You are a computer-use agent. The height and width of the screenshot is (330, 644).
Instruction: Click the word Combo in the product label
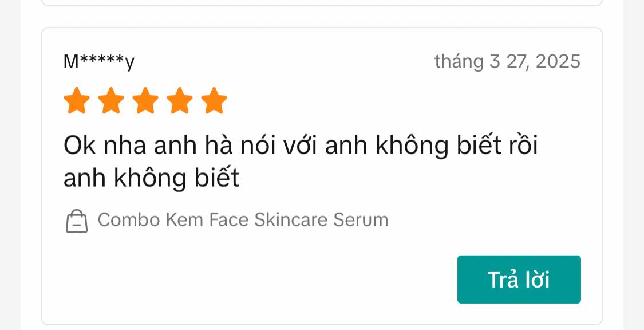(x=129, y=219)
